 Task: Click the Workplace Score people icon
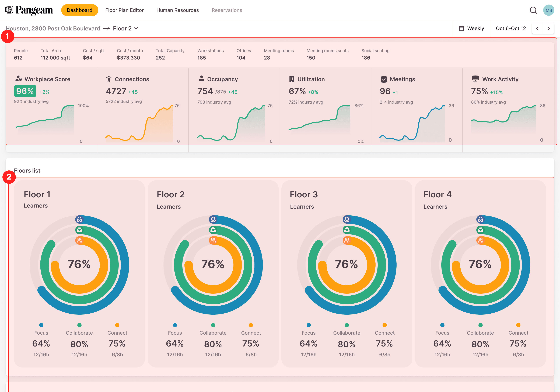tap(19, 79)
